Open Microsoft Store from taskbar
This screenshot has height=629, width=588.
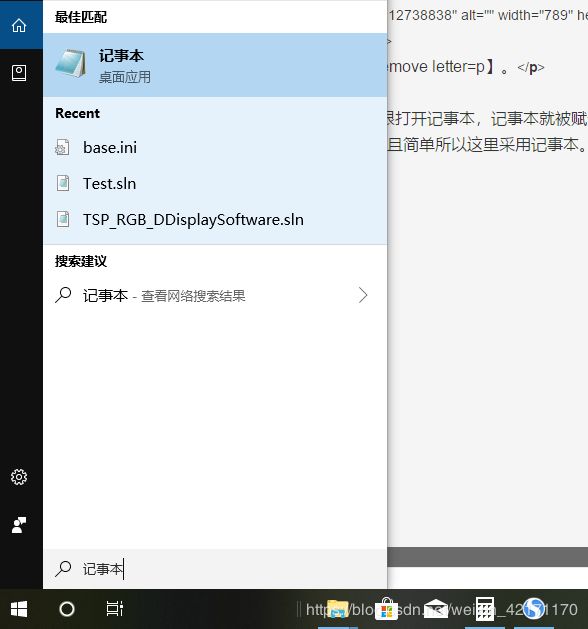point(387,609)
